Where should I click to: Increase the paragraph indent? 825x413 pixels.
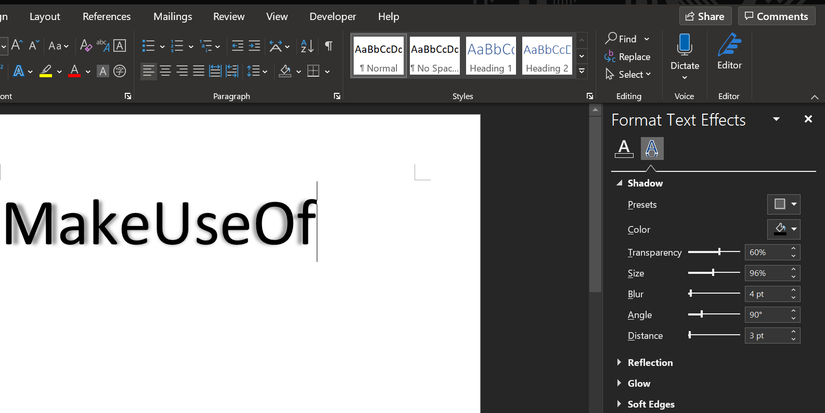[254, 46]
